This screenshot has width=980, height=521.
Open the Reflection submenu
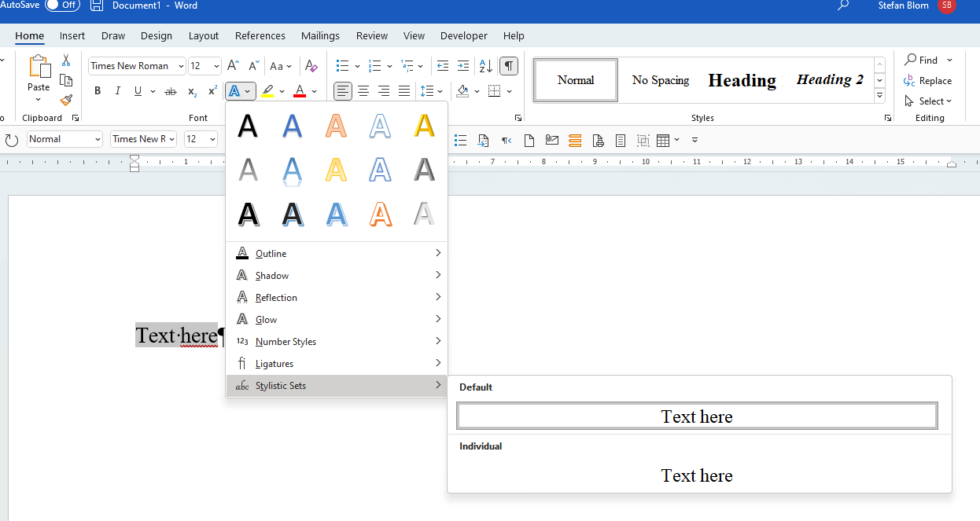click(337, 297)
